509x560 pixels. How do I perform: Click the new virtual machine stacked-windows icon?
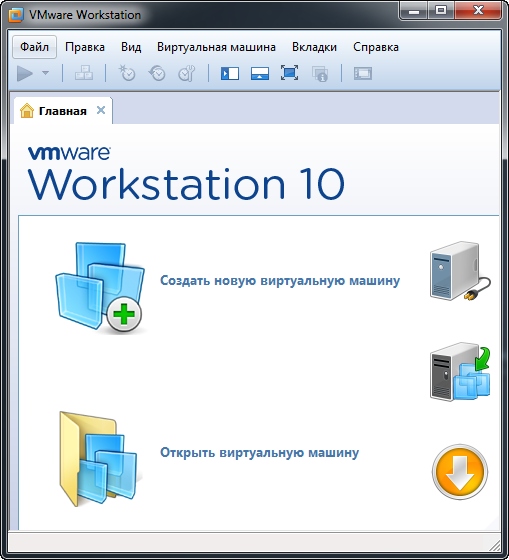click(x=100, y=287)
